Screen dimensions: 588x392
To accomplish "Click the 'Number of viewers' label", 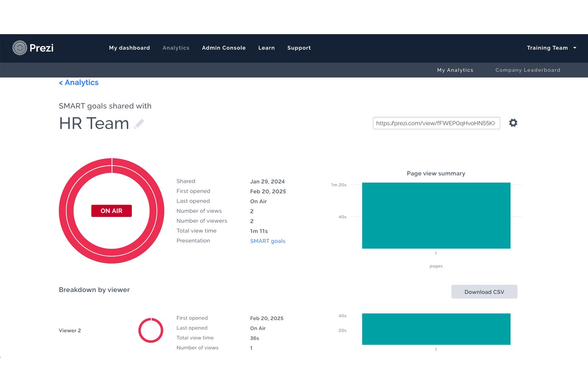I will pos(202,221).
